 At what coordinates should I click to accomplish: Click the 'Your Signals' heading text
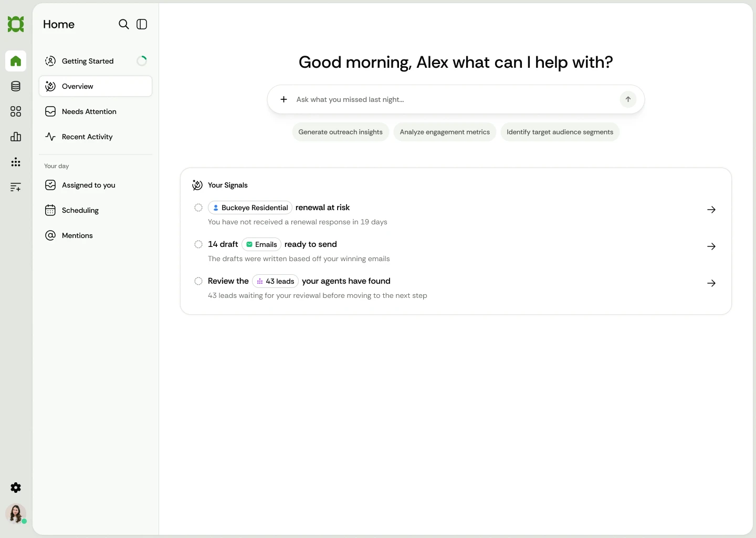pos(228,185)
